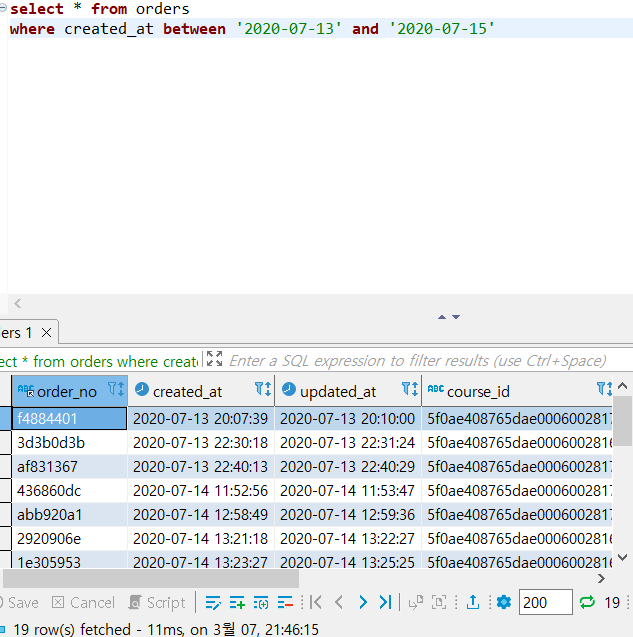Click the fetch size field showing 200
This screenshot has height=637, width=633.
546,602
